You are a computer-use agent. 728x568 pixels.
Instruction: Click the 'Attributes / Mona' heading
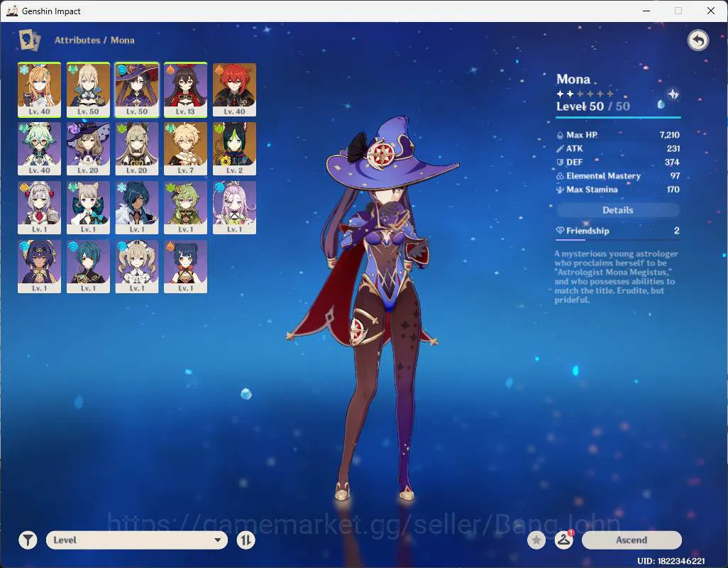pyautogui.click(x=94, y=40)
